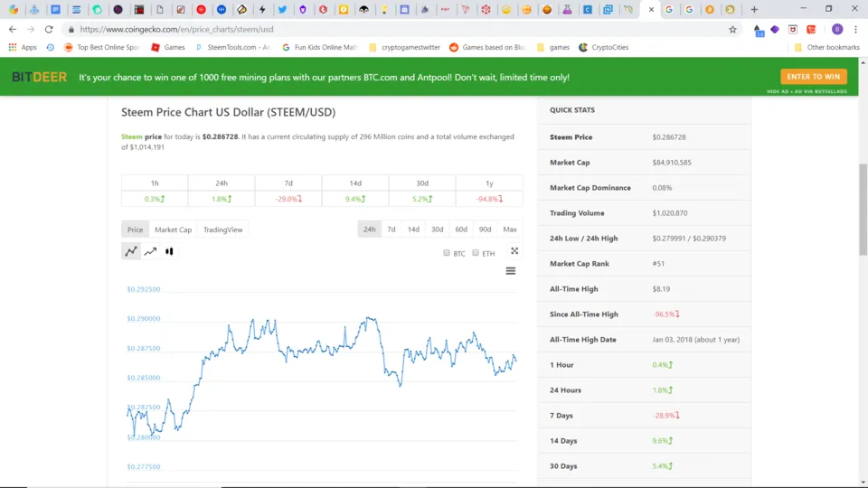Open the chart hamburger export menu
This screenshot has width=868, height=488.
(510, 270)
